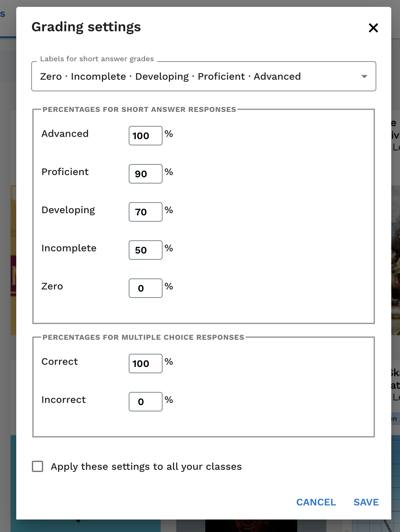Select the Incomplete percentage field

[145, 250]
